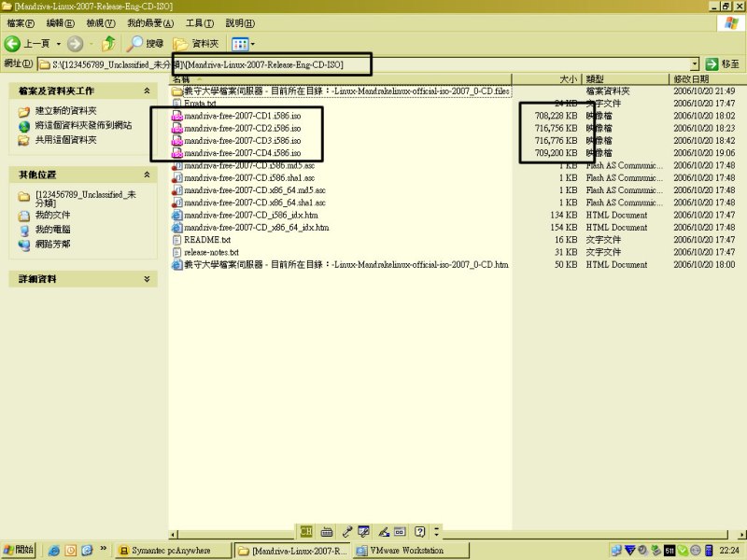Go back with the green Back arrow
This screenshot has height=560, width=747.
point(12,44)
